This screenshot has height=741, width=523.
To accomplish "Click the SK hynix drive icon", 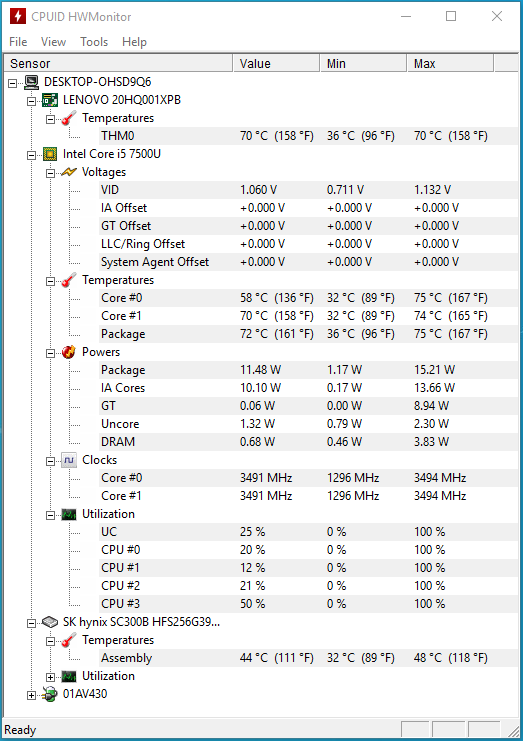I will coord(50,622).
